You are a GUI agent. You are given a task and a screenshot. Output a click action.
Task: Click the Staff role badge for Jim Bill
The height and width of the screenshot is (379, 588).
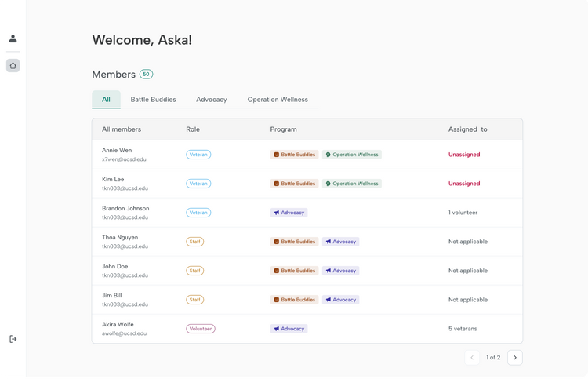(195, 300)
